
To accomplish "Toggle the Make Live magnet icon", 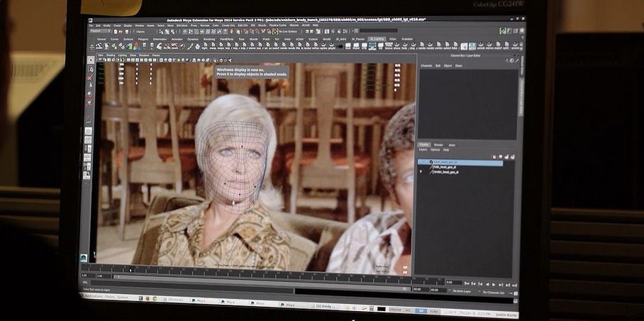I will tap(275, 32).
